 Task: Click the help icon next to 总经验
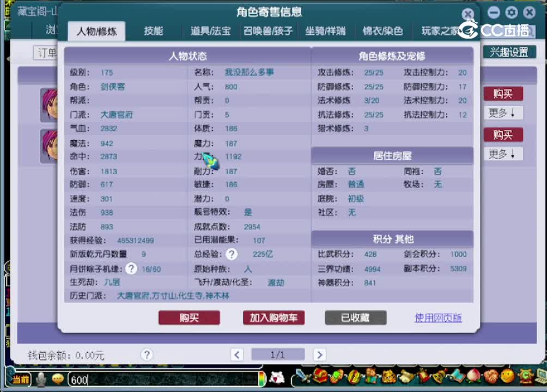232,254
